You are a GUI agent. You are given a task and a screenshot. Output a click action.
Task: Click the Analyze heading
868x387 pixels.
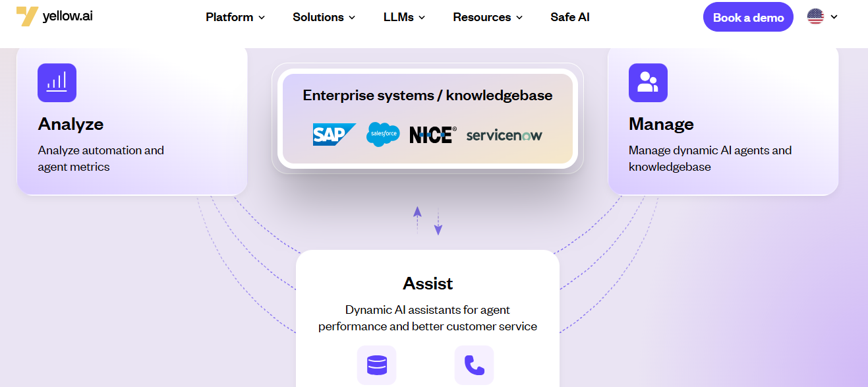pos(71,124)
